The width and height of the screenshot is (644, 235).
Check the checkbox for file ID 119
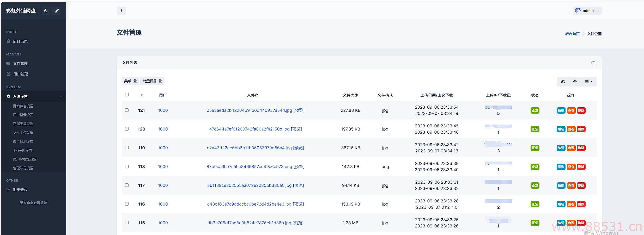click(x=127, y=148)
